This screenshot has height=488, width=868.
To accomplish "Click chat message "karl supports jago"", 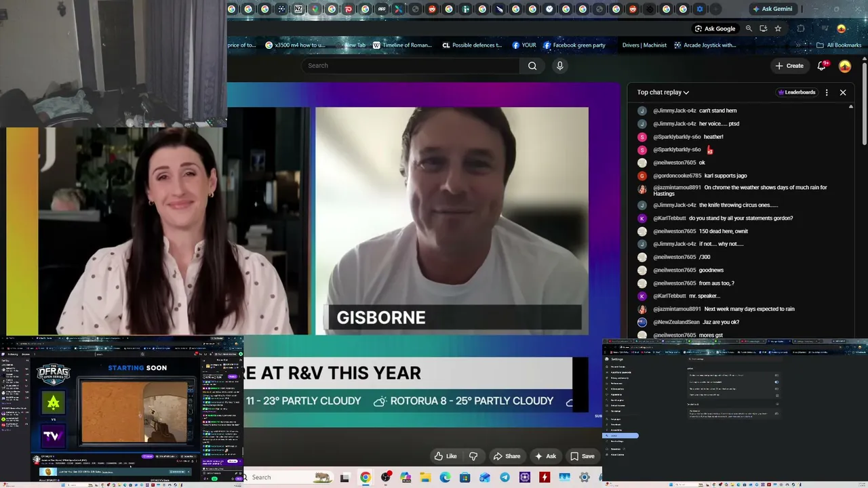I will 726,176.
